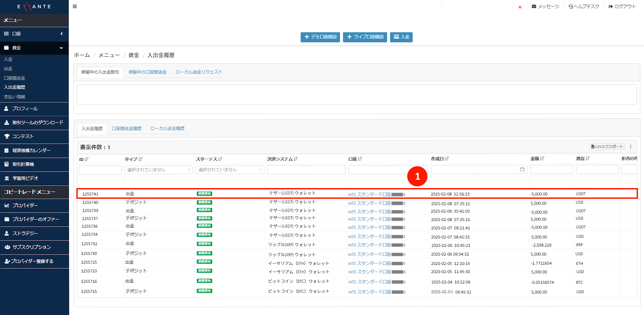Toggle sorting on the 金額 column

click(543, 158)
